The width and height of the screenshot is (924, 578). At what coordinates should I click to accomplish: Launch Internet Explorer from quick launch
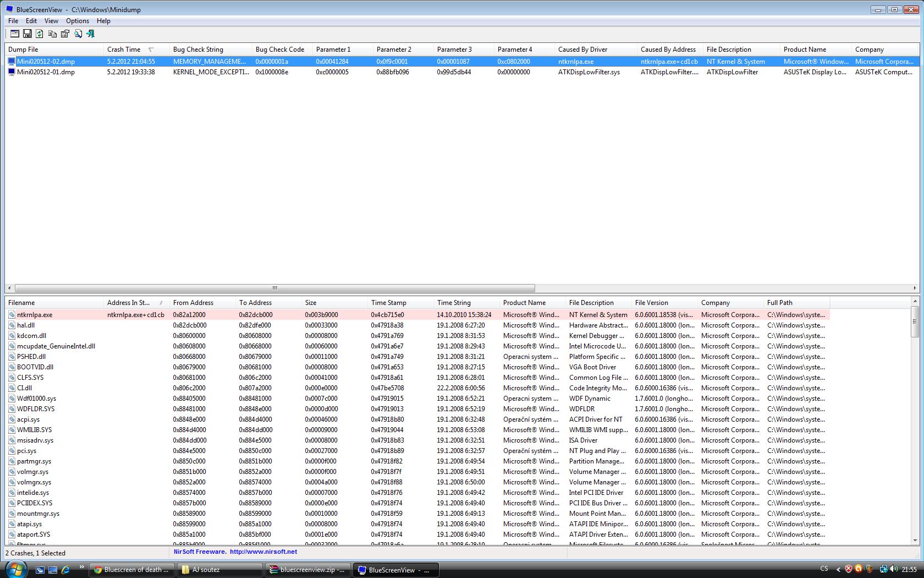[65, 570]
